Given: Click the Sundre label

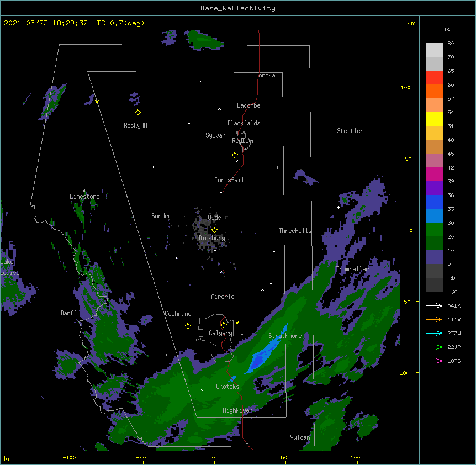Looking at the screenshot, I should coord(161,216).
